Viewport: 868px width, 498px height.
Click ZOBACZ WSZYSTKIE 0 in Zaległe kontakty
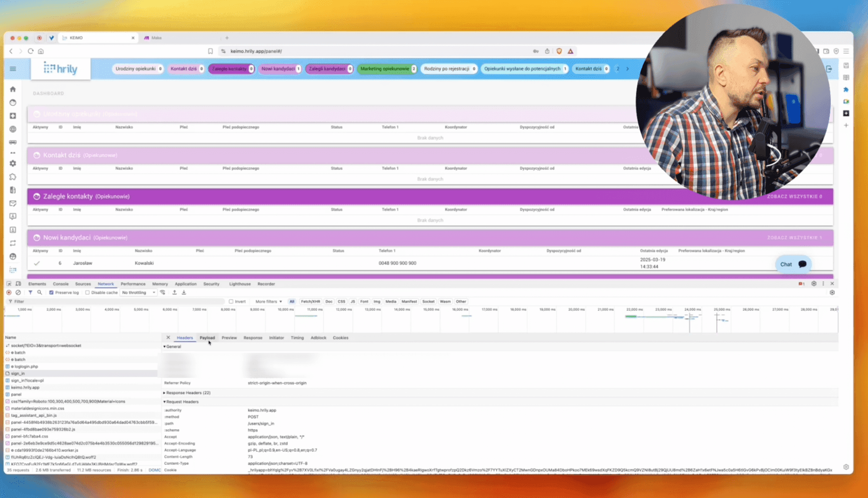coord(795,196)
